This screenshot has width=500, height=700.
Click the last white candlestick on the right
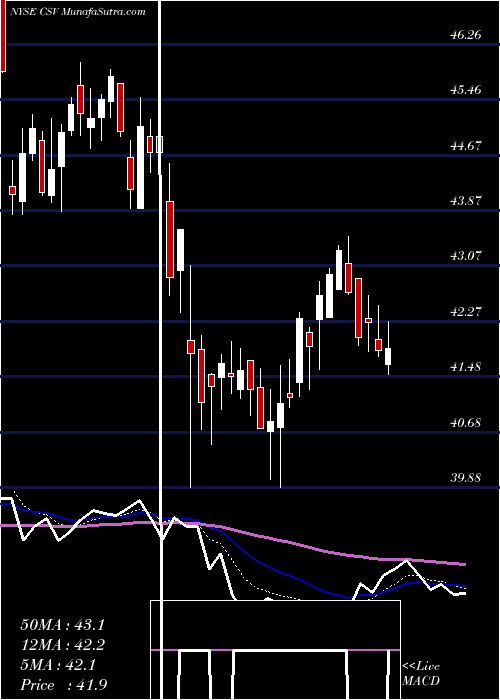click(388, 348)
